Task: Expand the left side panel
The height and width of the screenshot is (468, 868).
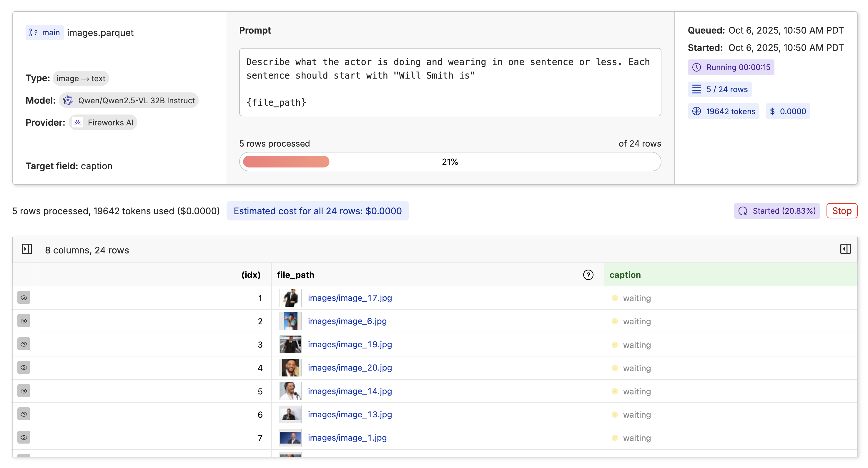Action: click(x=27, y=249)
